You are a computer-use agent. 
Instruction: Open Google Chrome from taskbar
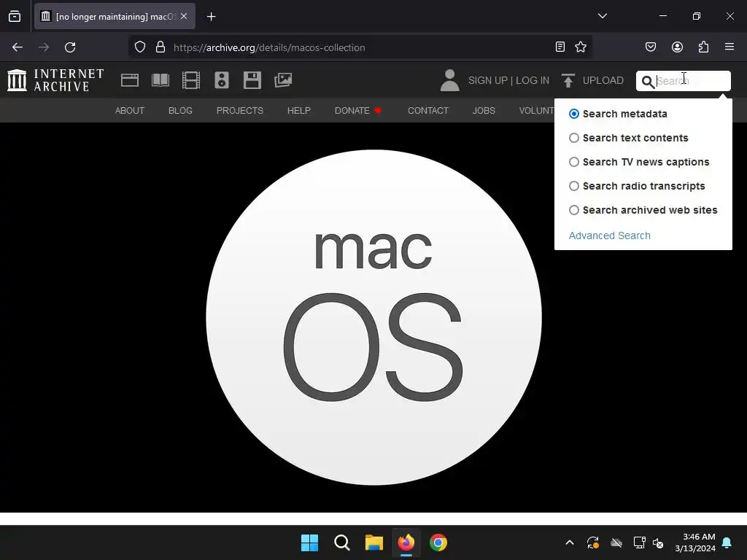[438, 542]
